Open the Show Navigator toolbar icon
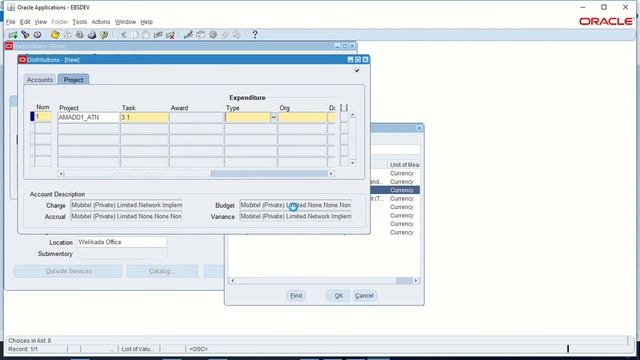Screen dimensions: 640x360 click(38, 35)
